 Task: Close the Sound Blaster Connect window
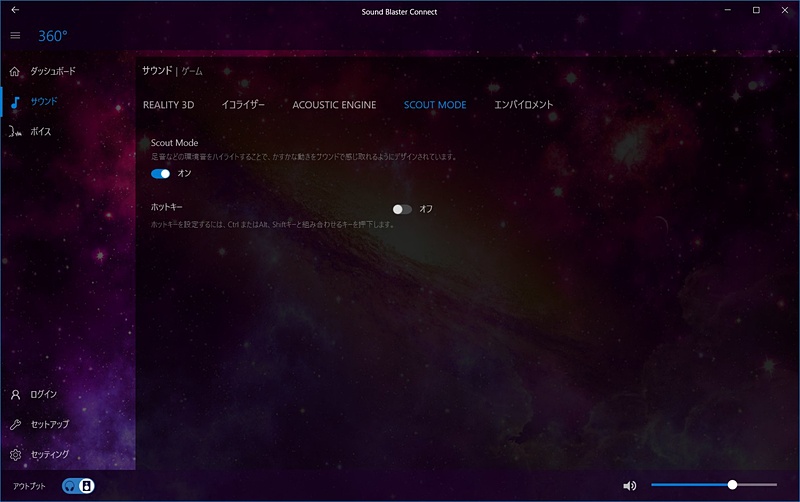(785, 10)
